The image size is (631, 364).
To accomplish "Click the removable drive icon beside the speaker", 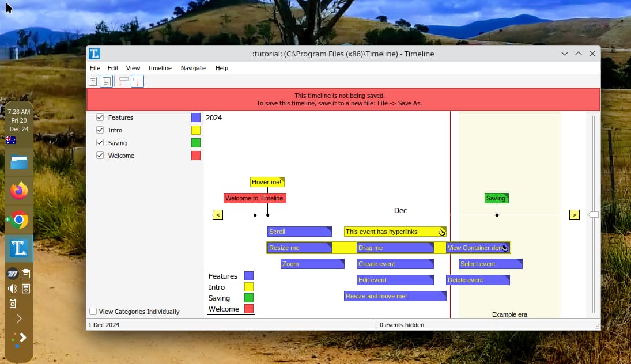I will [x=26, y=289].
